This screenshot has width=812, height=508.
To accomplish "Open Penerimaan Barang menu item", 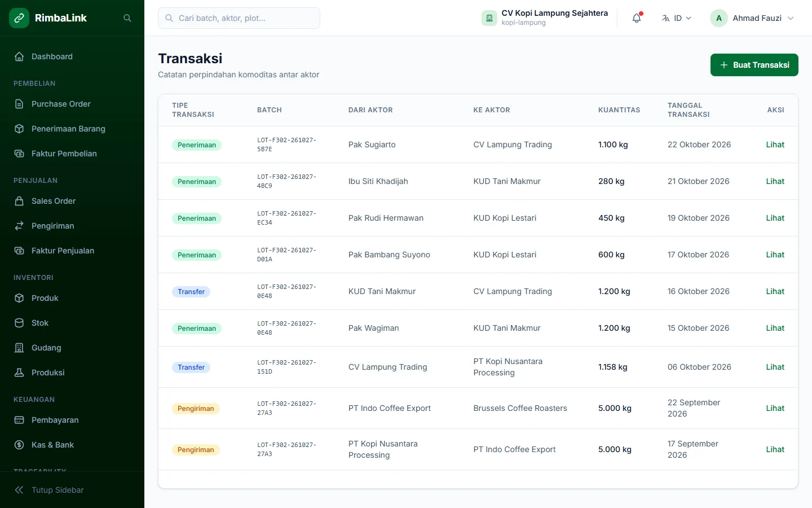I will [72, 129].
